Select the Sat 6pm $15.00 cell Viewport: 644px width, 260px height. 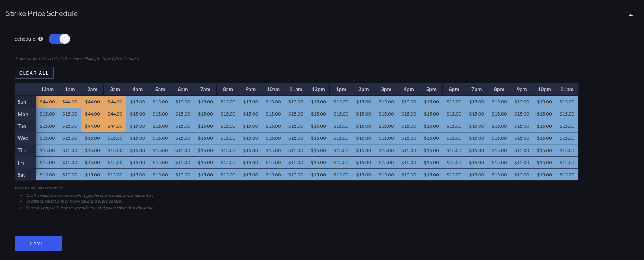[x=454, y=175]
